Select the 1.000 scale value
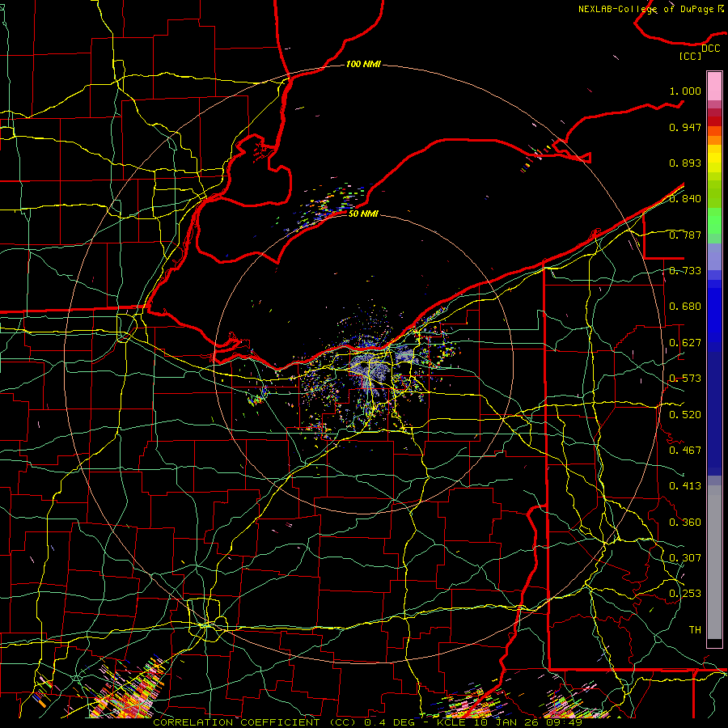Image resolution: width=728 pixels, height=728 pixels. coord(685,91)
